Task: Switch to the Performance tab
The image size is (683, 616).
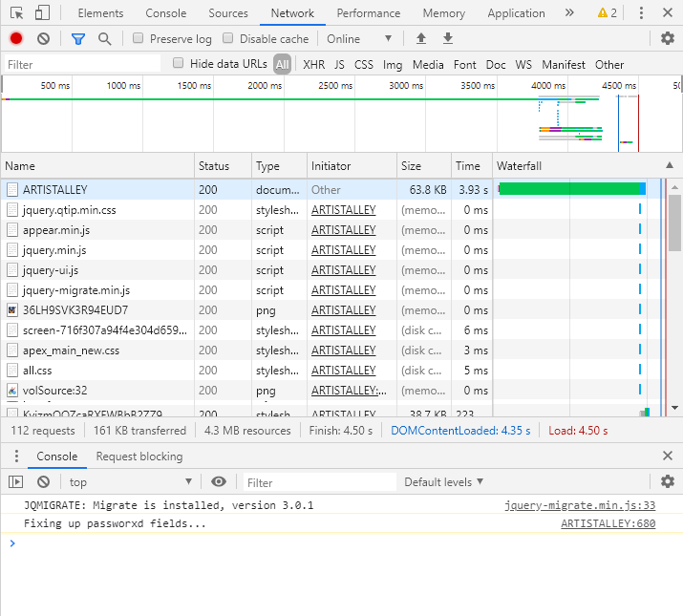Action: coord(368,13)
